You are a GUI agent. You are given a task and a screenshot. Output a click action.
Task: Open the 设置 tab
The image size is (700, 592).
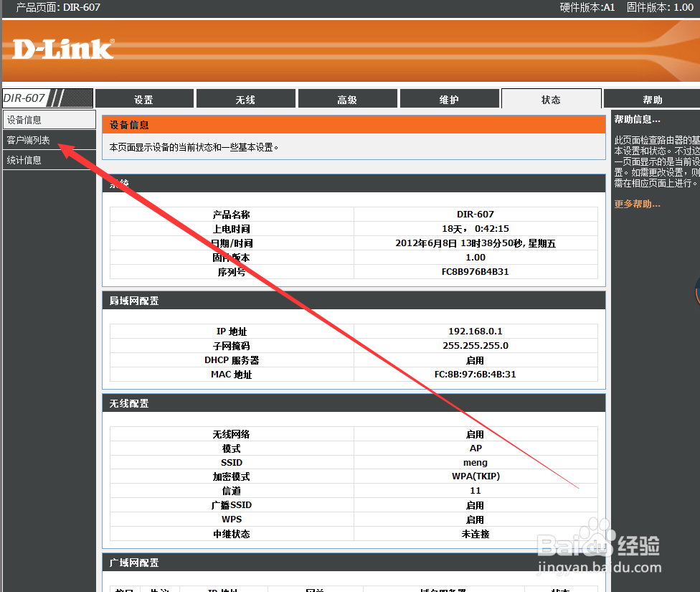click(144, 99)
